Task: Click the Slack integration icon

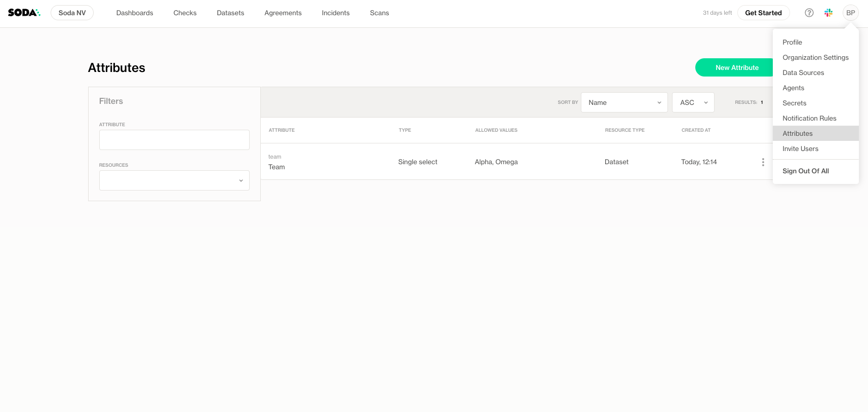Action: 828,13
